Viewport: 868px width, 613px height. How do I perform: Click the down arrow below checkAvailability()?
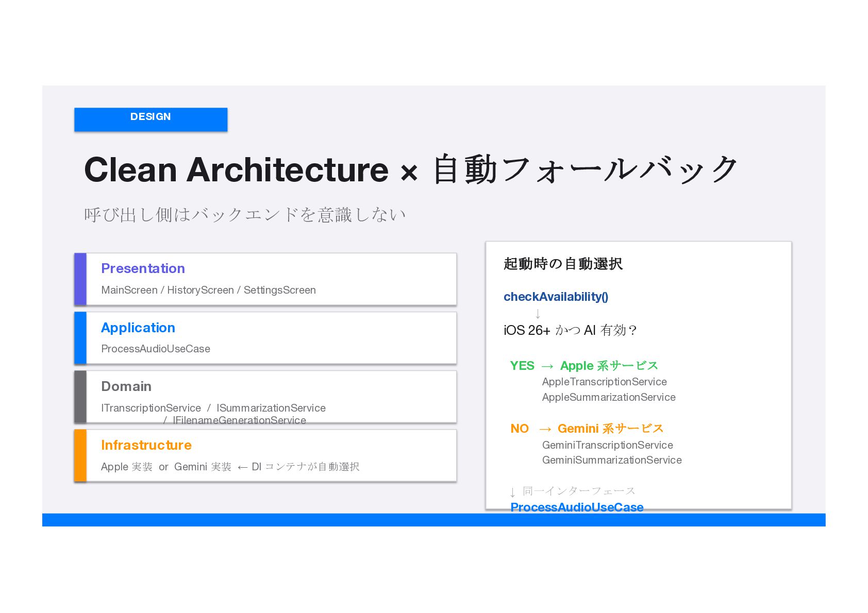[538, 314]
